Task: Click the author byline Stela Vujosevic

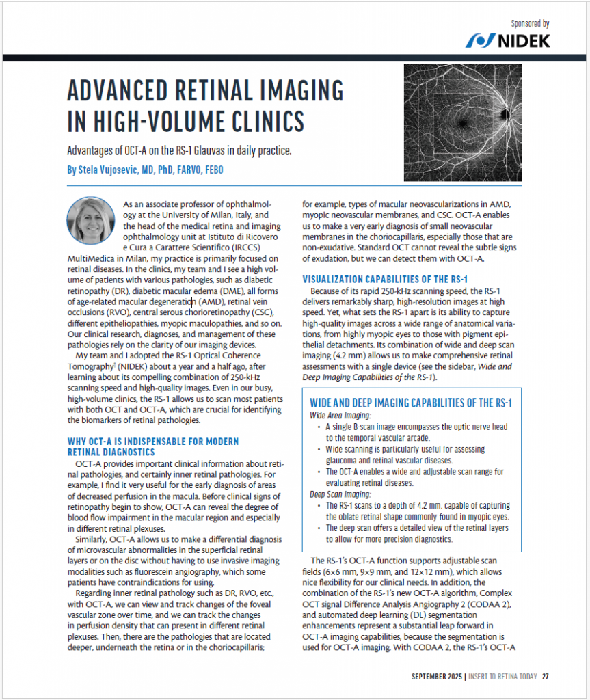Action: [145, 170]
